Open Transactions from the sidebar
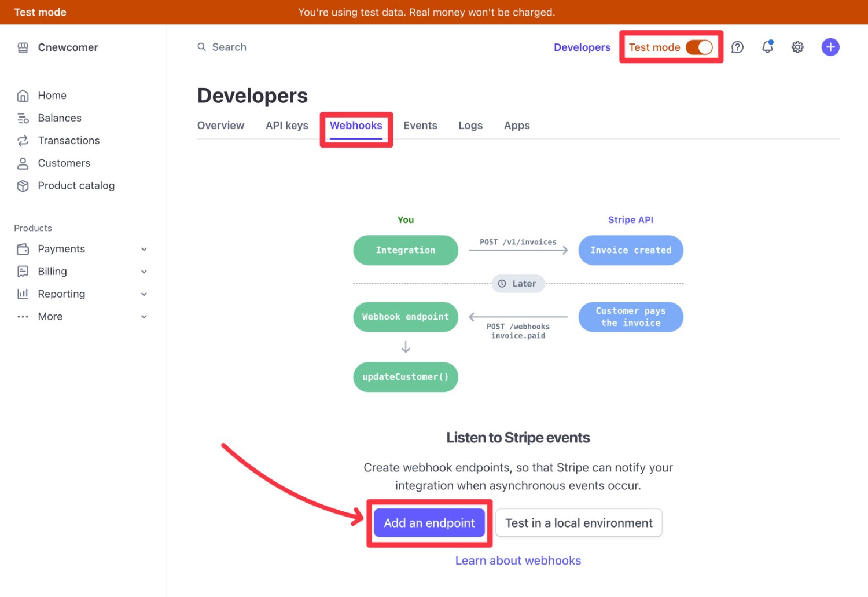 (x=68, y=140)
